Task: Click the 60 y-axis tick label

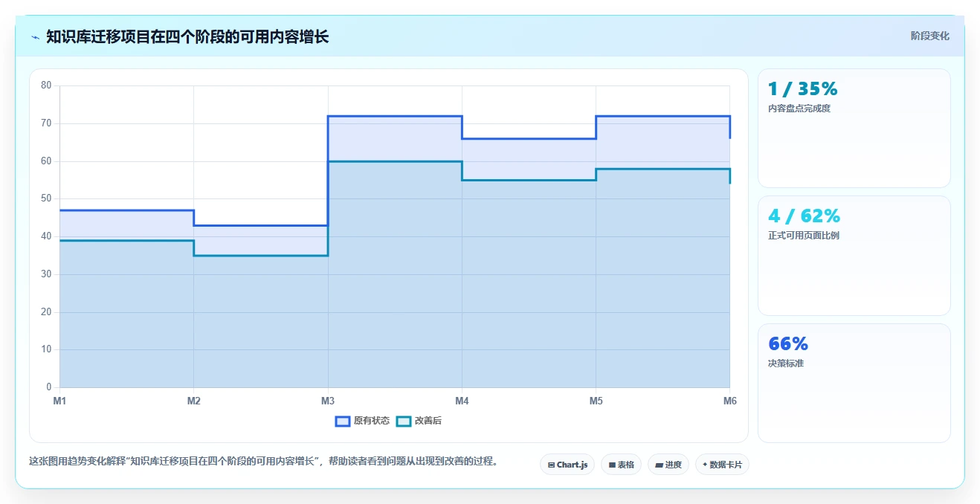Action: 46,161
